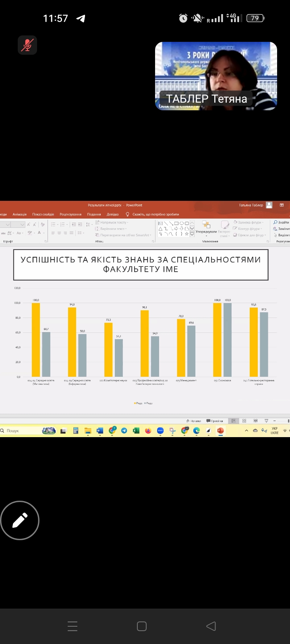Show hidden system tray icons chevron

246,431
